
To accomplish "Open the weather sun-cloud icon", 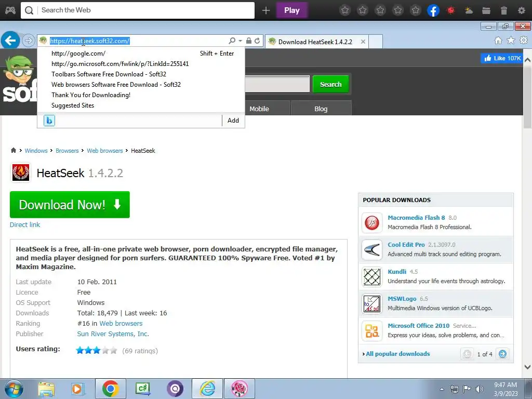I will (x=469, y=10).
